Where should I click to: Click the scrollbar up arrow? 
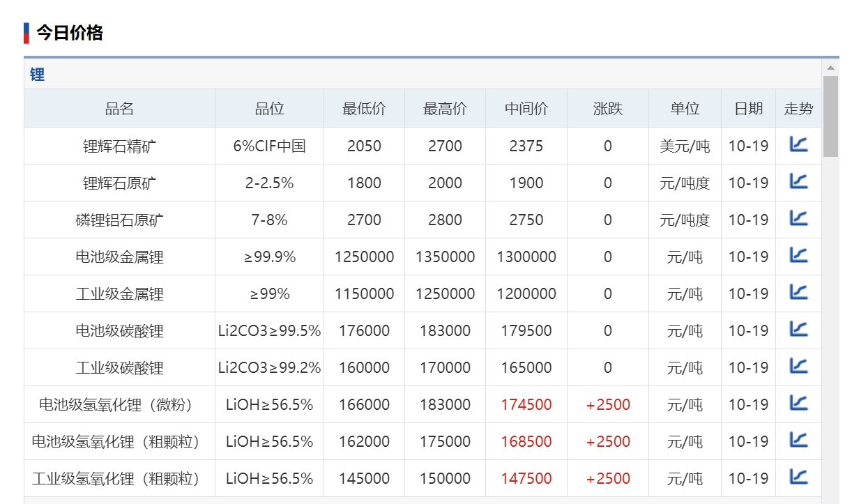pos(830,68)
